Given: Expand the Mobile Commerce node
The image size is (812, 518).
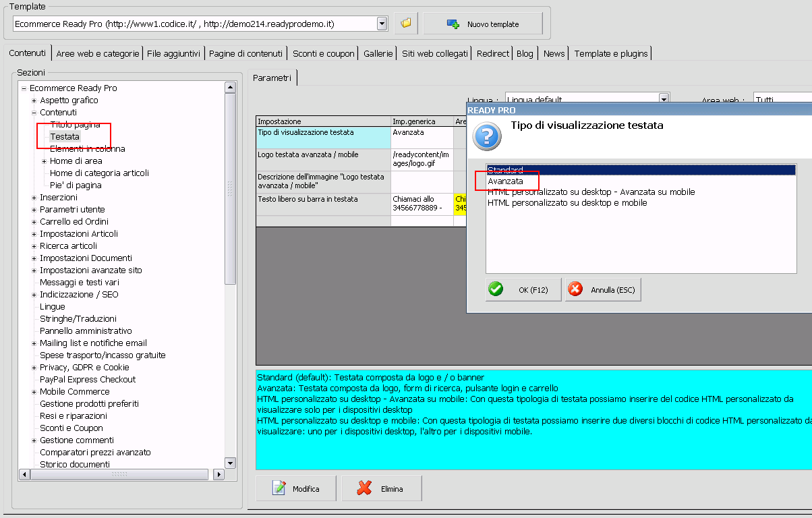Looking at the screenshot, I should click(34, 392).
